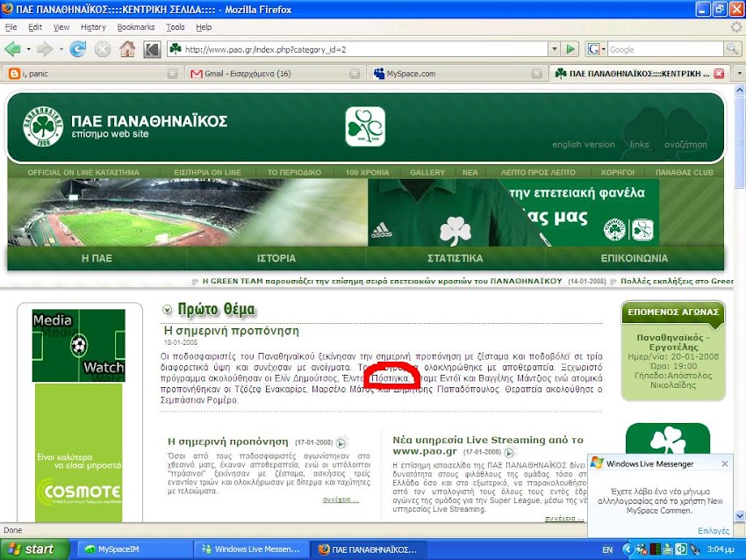The width and height of the screenshot is (746, 560).
Task: Open the search engine selector dropdown
Action: tap(603, 49)
